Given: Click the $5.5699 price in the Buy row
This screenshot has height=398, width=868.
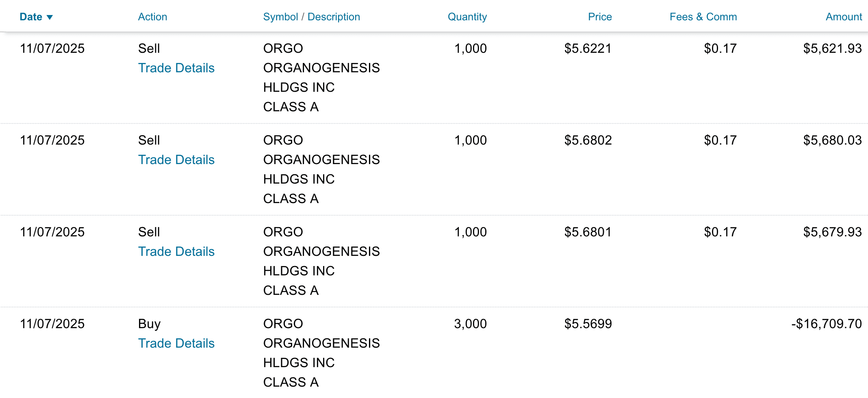Looking at the screenshot, I should (588, 324).
